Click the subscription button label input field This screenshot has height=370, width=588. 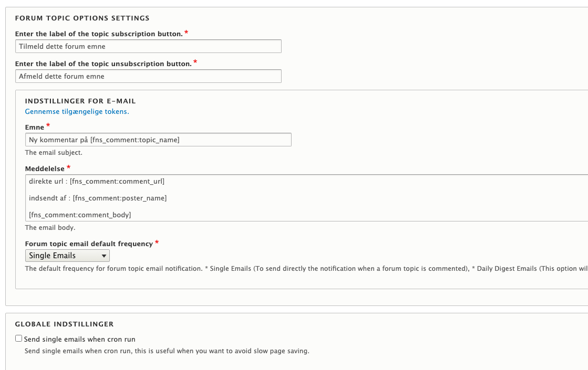(149, 46)
